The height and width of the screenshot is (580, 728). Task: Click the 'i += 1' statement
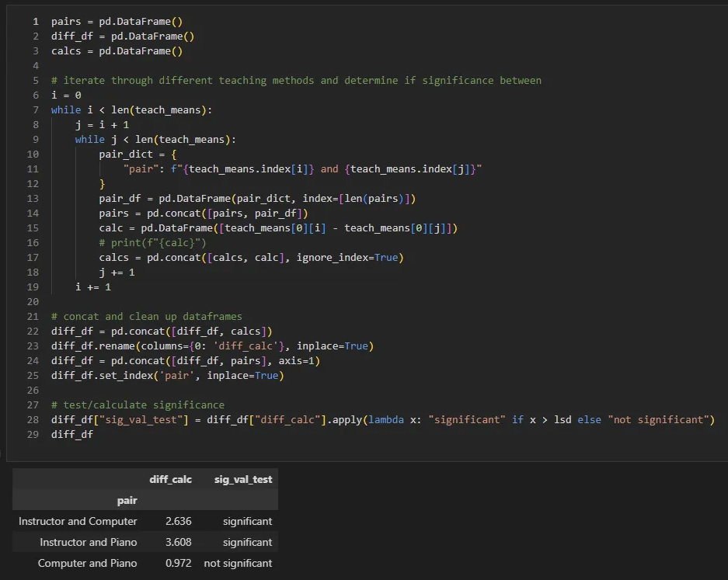(93, 287)
